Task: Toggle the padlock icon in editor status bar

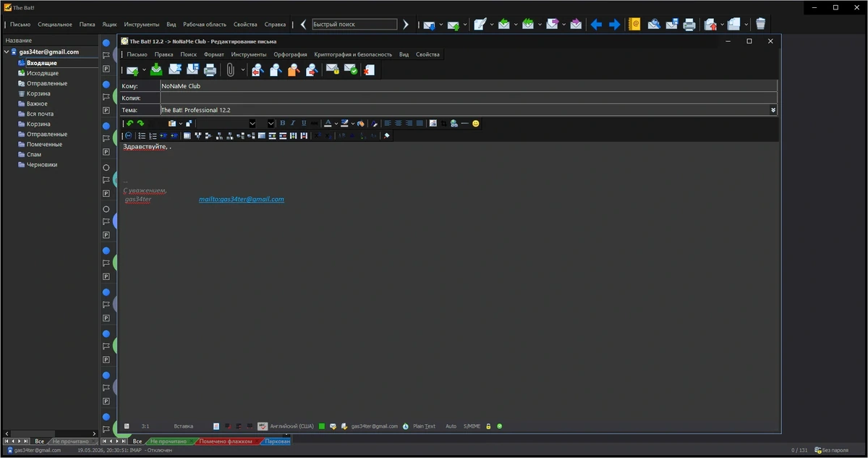Action: pyautogui.click(x=488, y=426)
